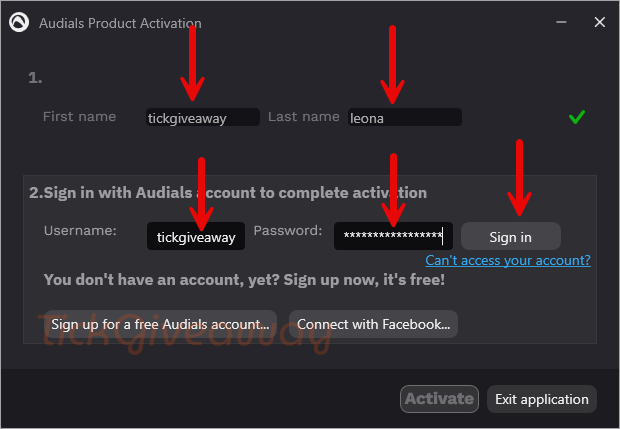620x429 pixels.
Task: Focus the Last name field containing leona
Action: click(x=405, y=117)
